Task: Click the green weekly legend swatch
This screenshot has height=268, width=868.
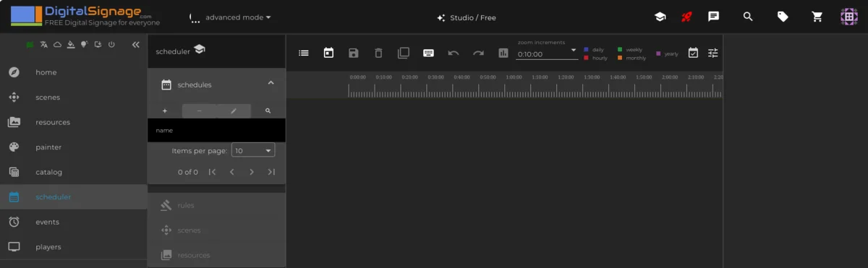Action: tap(620, 50)
